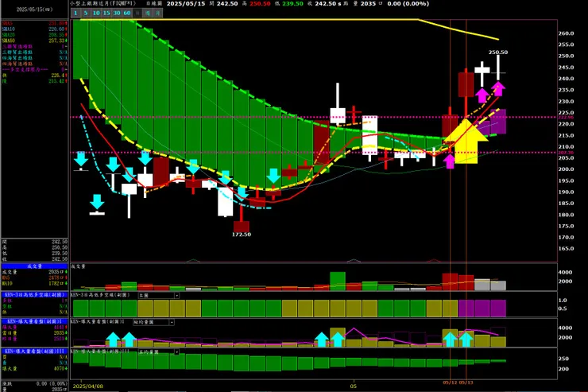Click the 05/12 date marker on time axis

[450, 382]
